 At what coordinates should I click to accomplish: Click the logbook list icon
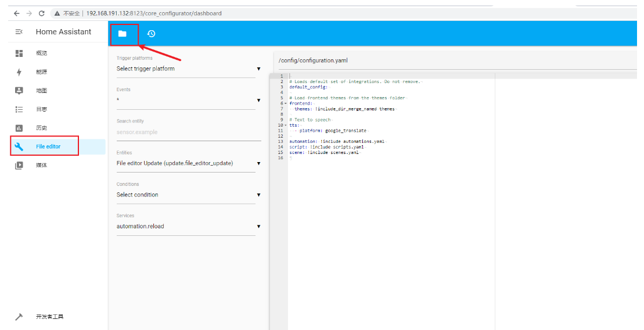pyautogui.click(x=19, y=109)
